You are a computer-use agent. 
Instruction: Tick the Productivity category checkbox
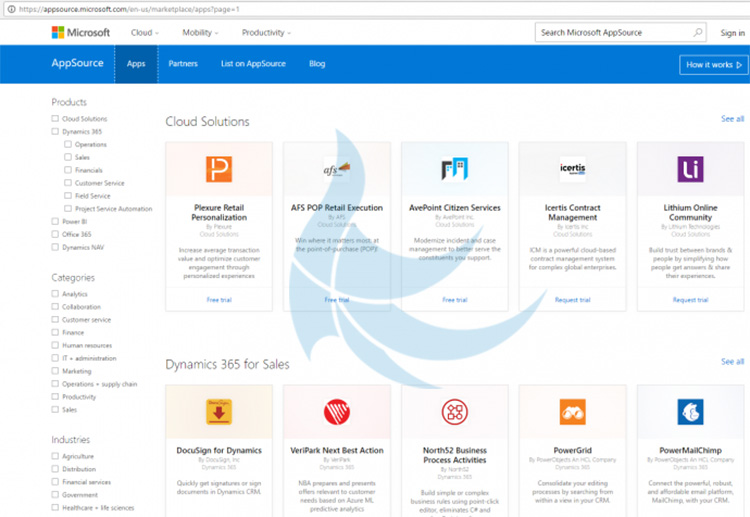pyautogui.click(x=55, y=396)
